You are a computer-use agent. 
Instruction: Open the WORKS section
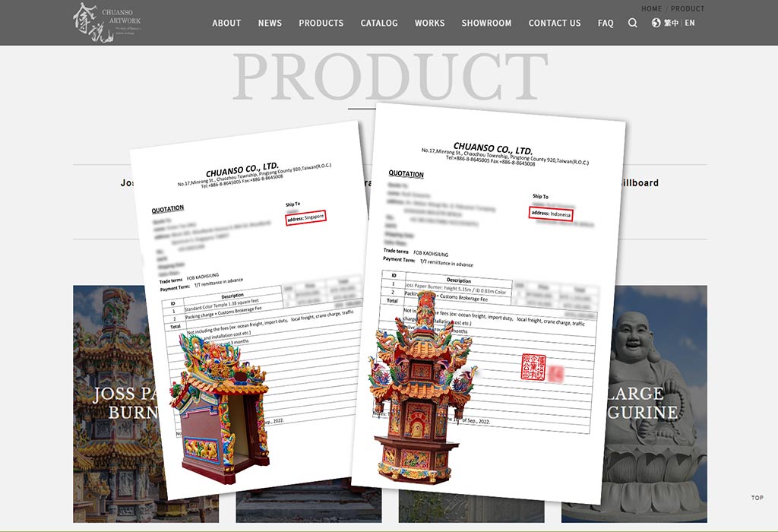430,23
